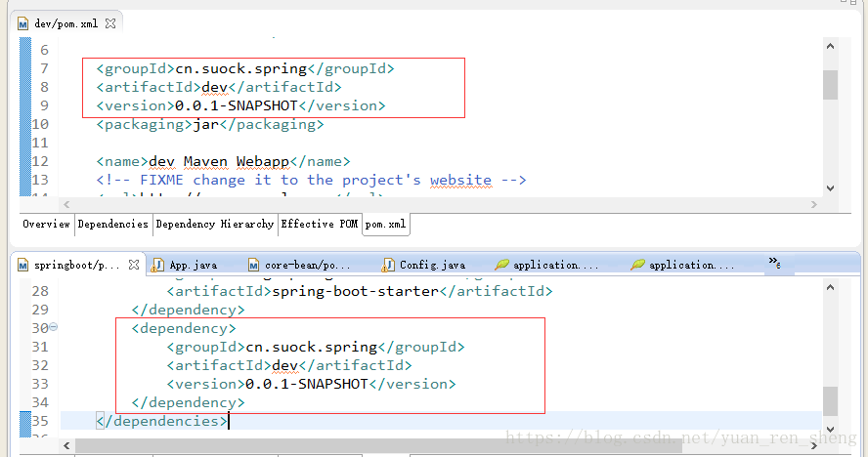Click top editor scrollbar down arrow
This screenshot has width=868, height=457.
click(x=830, y=188)
